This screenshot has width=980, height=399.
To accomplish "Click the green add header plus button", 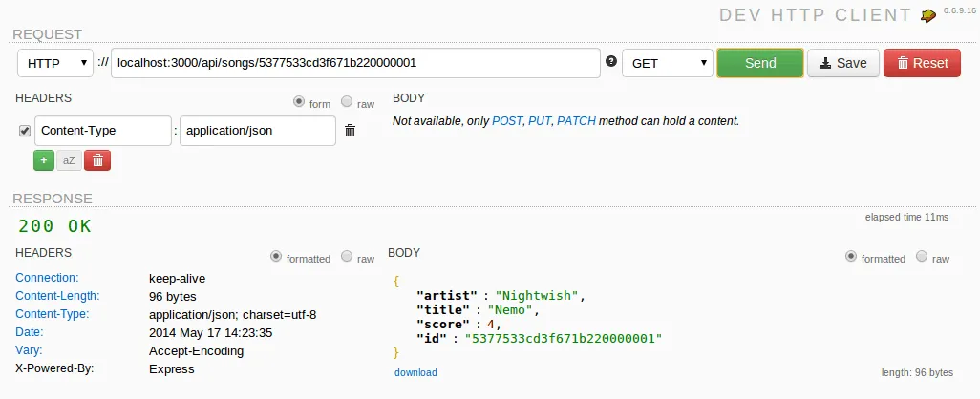I will coord(44,160).
